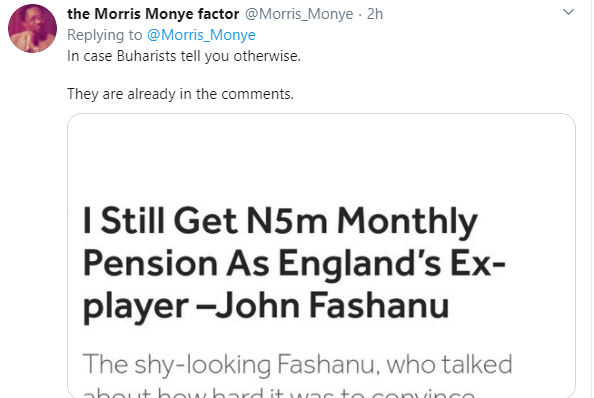Select the 'Replying to' label
Viewport: 594px width, 398px height.
[105, 35]
